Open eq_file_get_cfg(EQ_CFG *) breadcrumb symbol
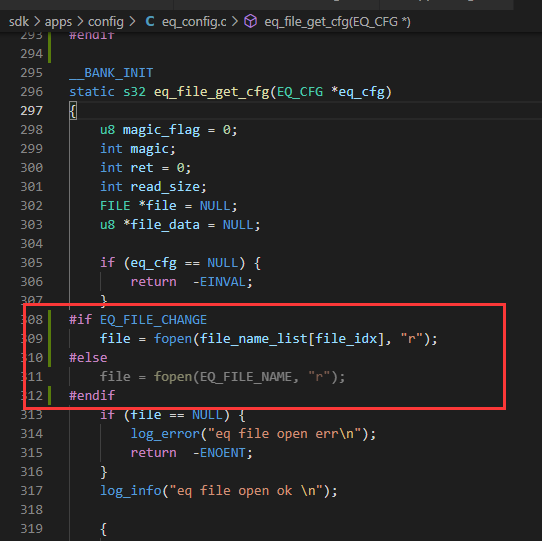This screenshot has height=541, width=542. (337, 22)
